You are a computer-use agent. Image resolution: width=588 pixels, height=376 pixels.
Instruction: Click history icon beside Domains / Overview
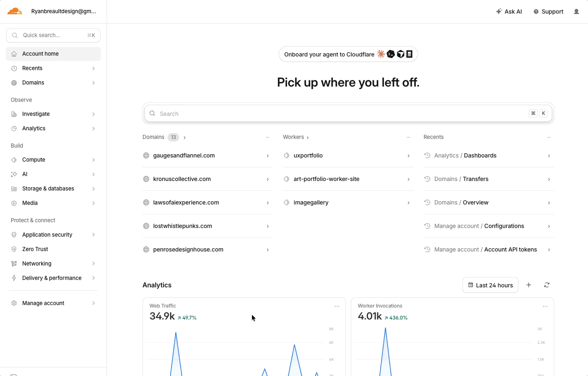point(427,202)
